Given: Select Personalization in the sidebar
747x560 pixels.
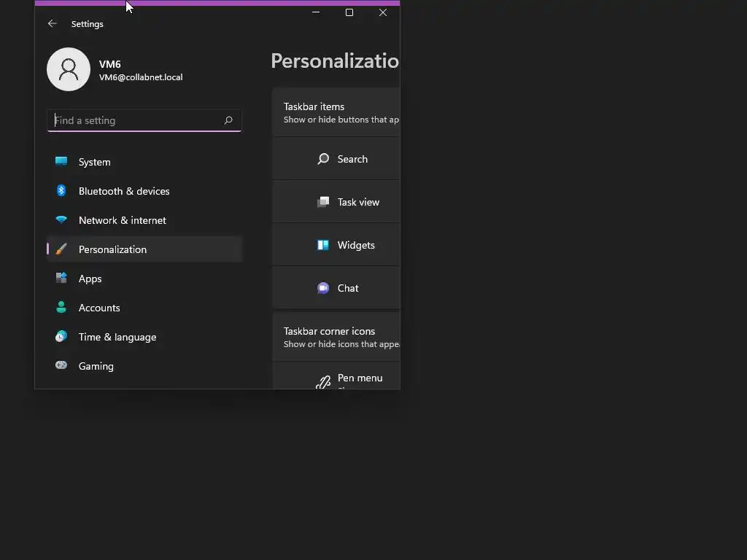Looking at the screenshot, I should click(112, 249).
